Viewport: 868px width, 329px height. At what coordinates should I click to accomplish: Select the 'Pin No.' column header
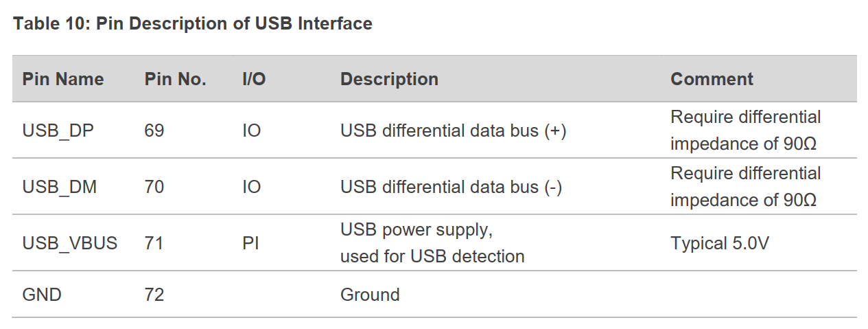pyautogui.click(x=176, y=79)
